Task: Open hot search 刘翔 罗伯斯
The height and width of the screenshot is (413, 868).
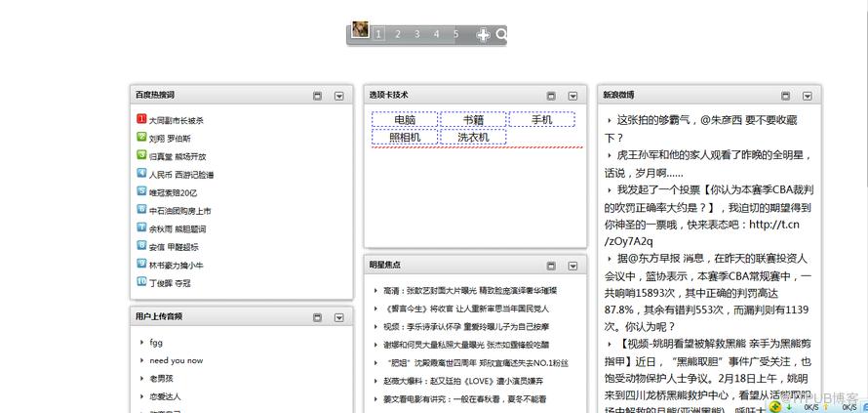Action: pyautogui.click(x=170, y=139)
